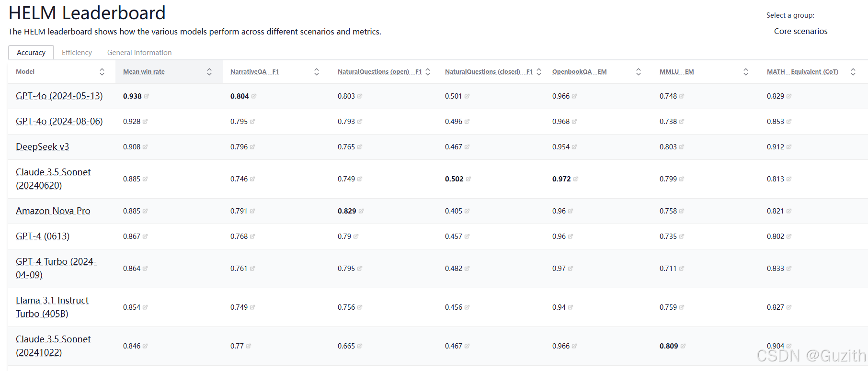Select Claude 20241022 value 0.665
This screenshot has height=371, width=868.
tap(346, 346)
